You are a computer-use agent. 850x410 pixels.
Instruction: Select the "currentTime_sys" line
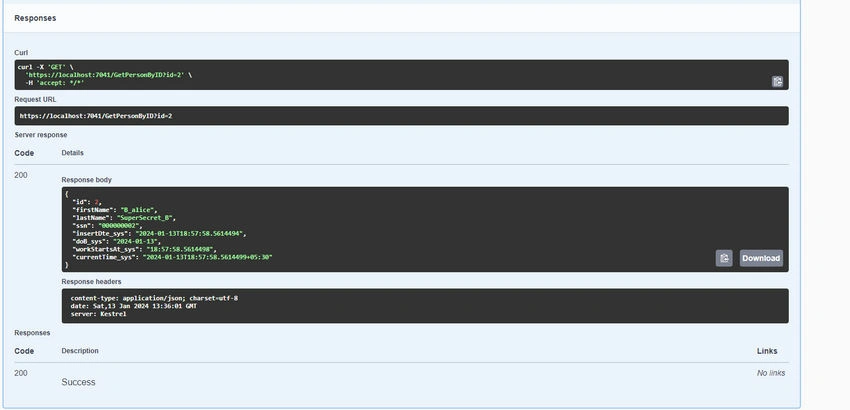click(172, 257)
